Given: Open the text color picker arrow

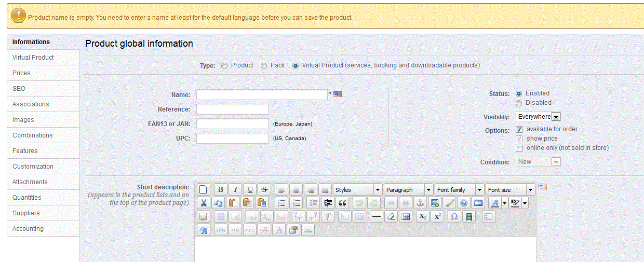Looking at the screenshot, I should 505,203.
